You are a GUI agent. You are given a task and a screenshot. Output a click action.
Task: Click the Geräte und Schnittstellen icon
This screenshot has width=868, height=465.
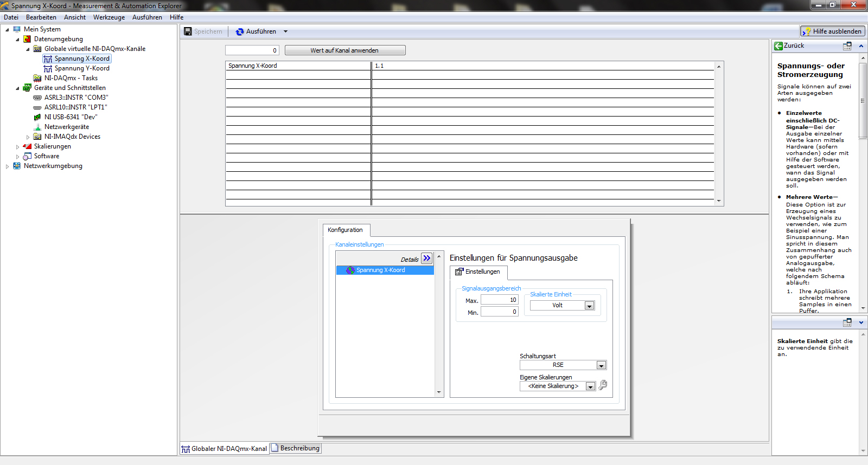(x=27, y=88)
